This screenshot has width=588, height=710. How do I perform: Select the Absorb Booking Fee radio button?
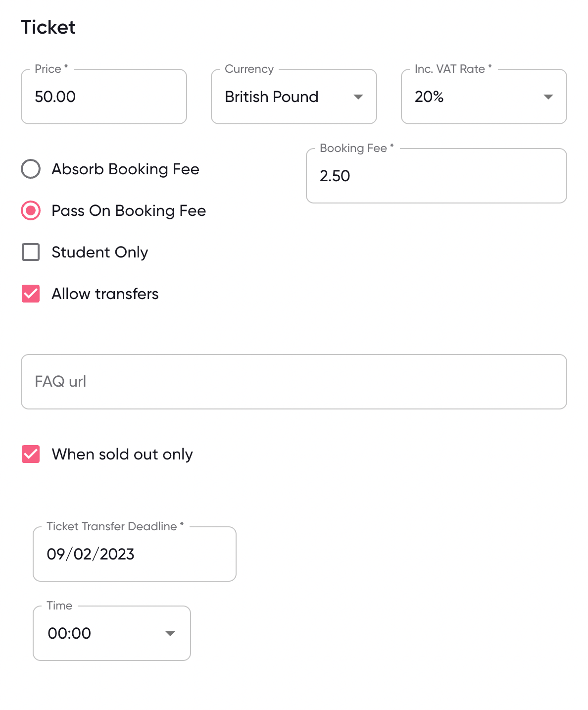tap(31, 169)
